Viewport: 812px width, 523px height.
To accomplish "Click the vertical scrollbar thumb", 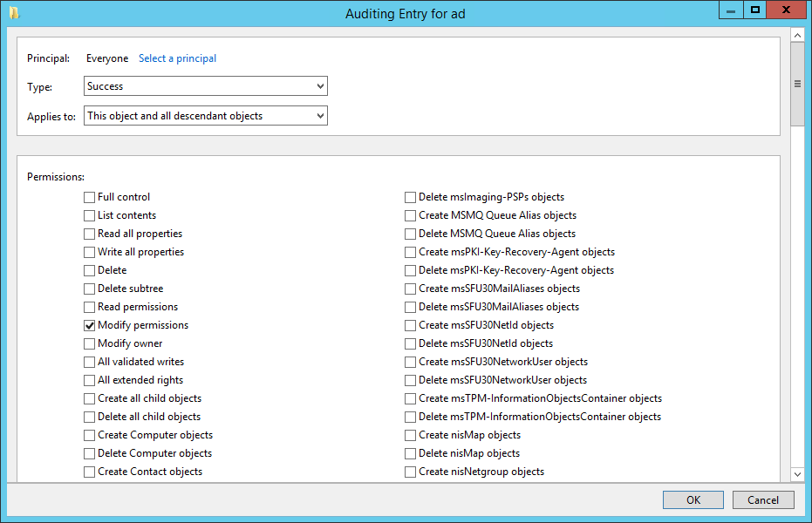I will coord(797,84).
